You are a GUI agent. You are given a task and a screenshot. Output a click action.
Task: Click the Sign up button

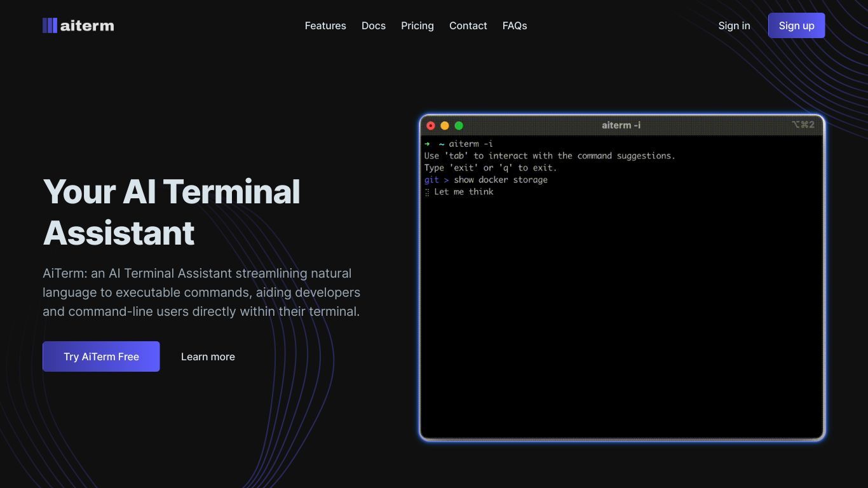796,25
